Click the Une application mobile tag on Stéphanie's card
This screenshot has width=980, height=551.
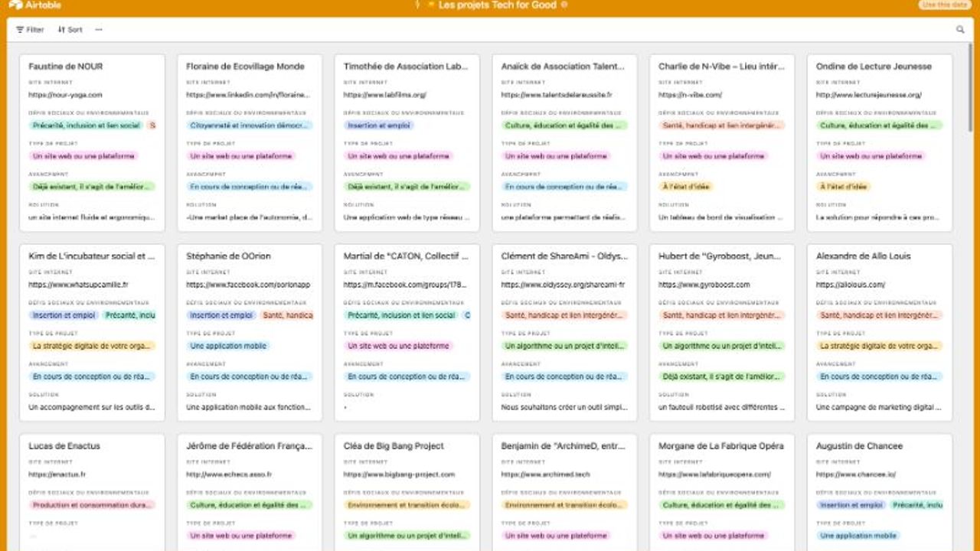click(228, 346)
